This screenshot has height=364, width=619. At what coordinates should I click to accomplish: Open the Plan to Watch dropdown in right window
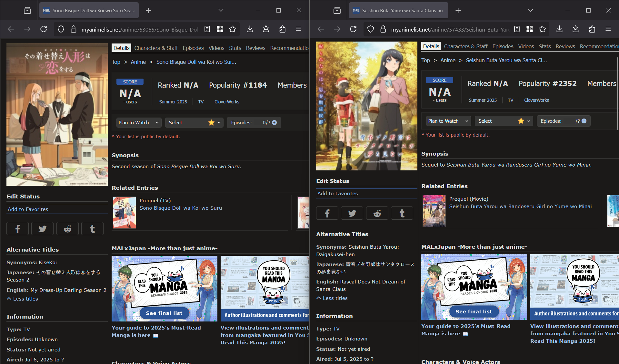[448, 121]
